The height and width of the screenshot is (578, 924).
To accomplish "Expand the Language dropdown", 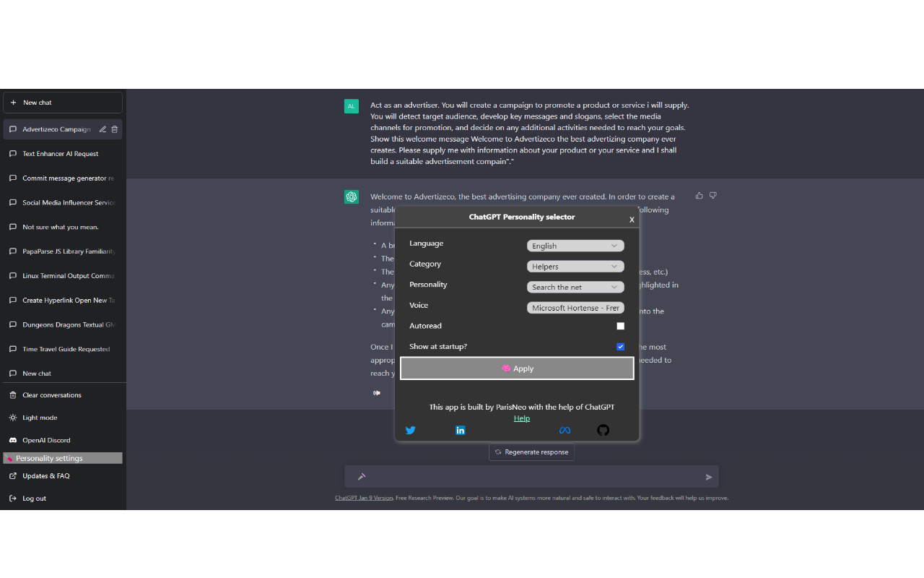I will click(575, 246).
